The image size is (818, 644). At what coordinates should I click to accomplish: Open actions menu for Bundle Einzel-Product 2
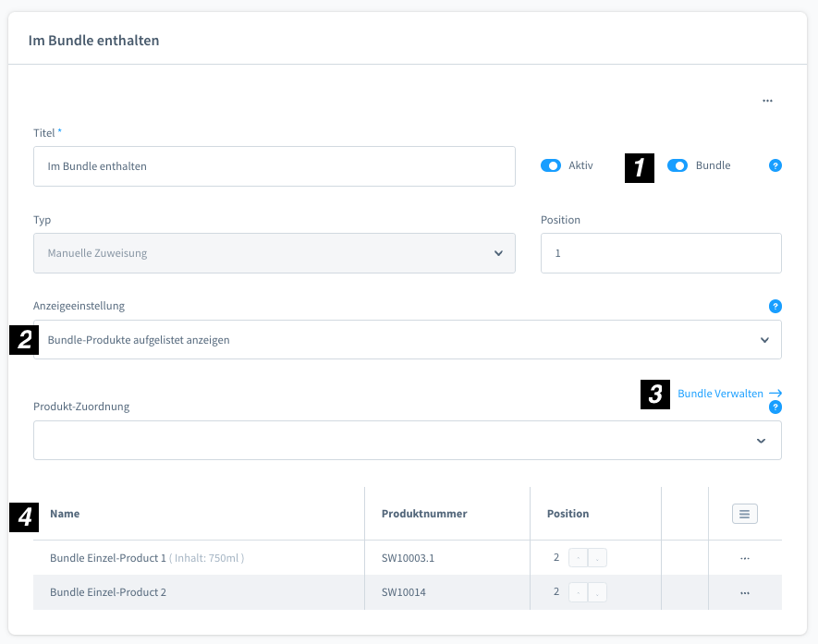(744, 593)
